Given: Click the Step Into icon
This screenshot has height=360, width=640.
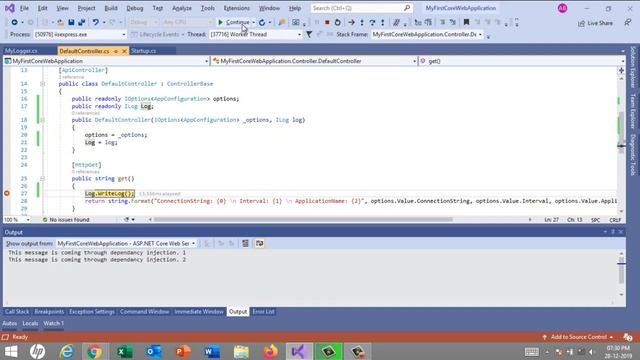Looking at the screenshot, I should click(x=362, y=22).
